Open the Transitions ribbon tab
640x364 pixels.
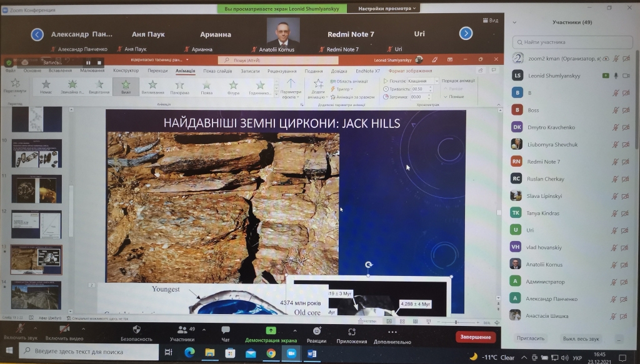pyautogui.click(x=157, y=71)
